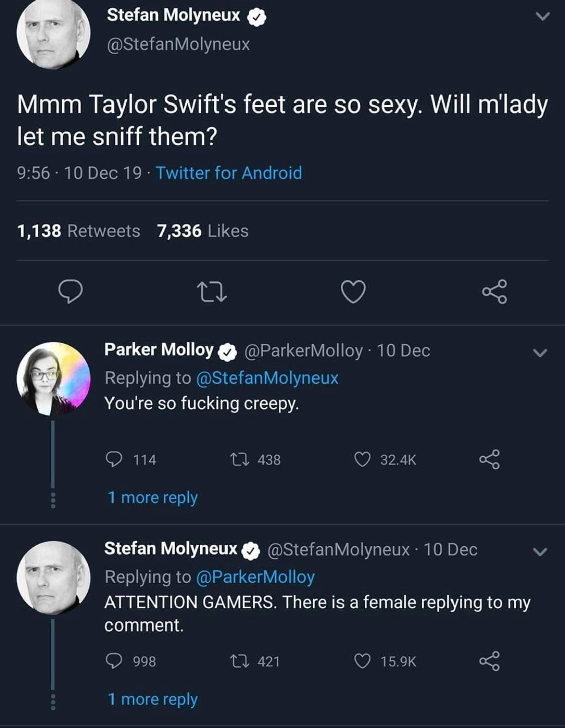The height and width of the screenshot is (728, 565).
Task: Open options chevron on ATTENTION GAMERS reply
Action: coord(540,552)
